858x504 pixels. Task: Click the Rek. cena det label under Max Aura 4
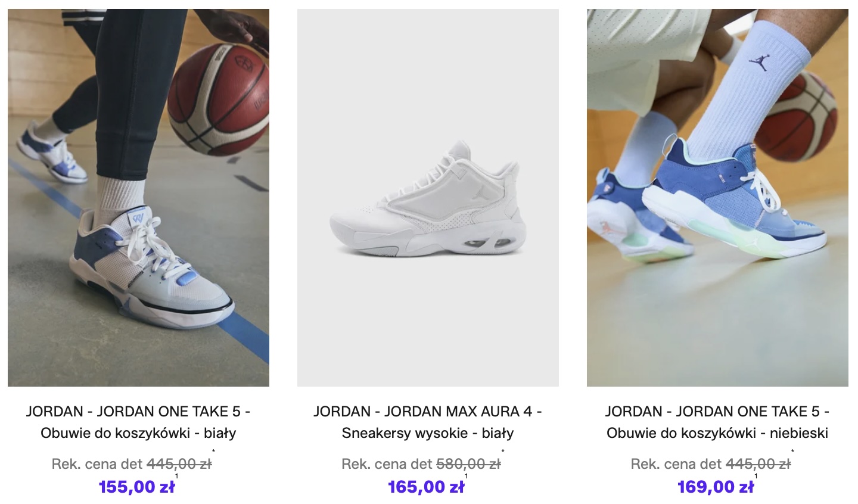(387, 464)
